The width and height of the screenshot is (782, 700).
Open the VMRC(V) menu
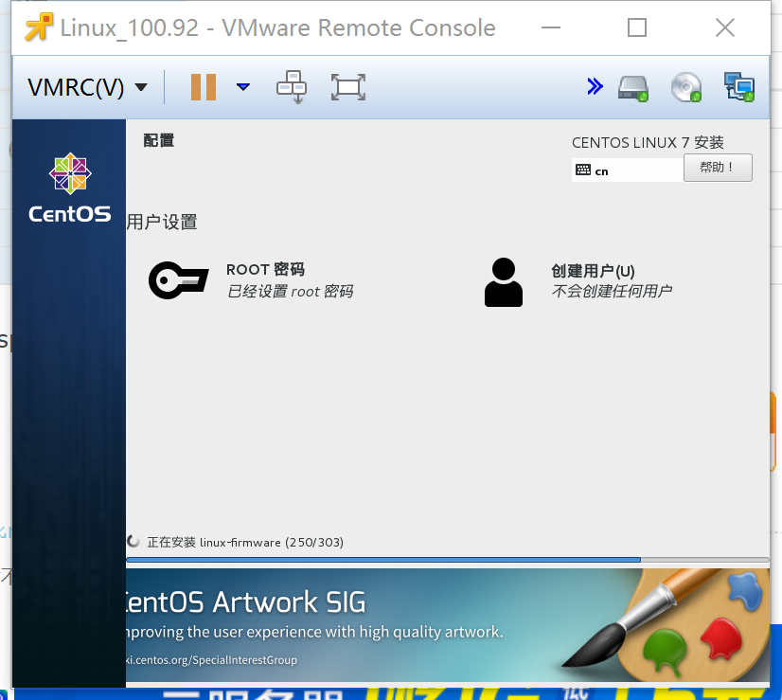(x=88, y=87)
